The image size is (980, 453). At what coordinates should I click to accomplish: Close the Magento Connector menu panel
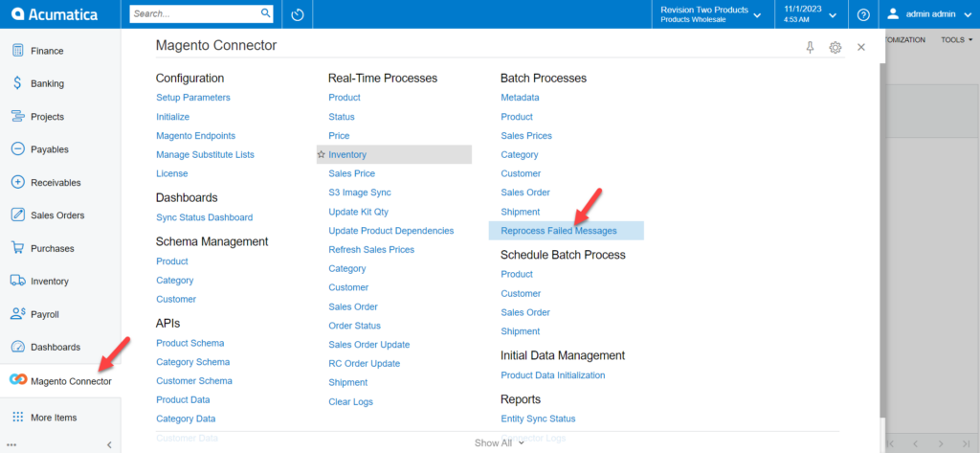click(861, 47)
